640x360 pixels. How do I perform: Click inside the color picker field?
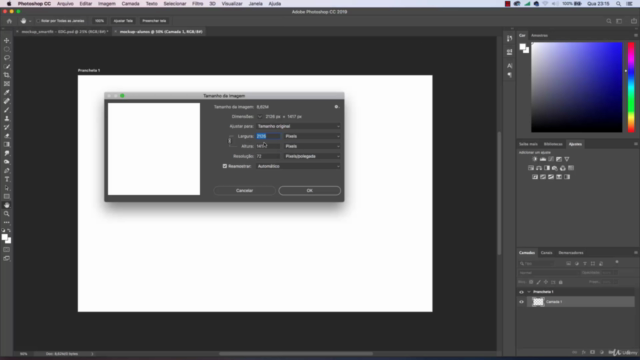(x=577, y=87)
